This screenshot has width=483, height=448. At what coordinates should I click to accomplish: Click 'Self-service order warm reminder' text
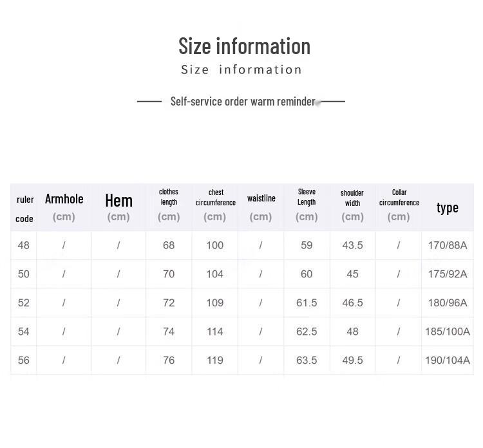pos(243,101)
